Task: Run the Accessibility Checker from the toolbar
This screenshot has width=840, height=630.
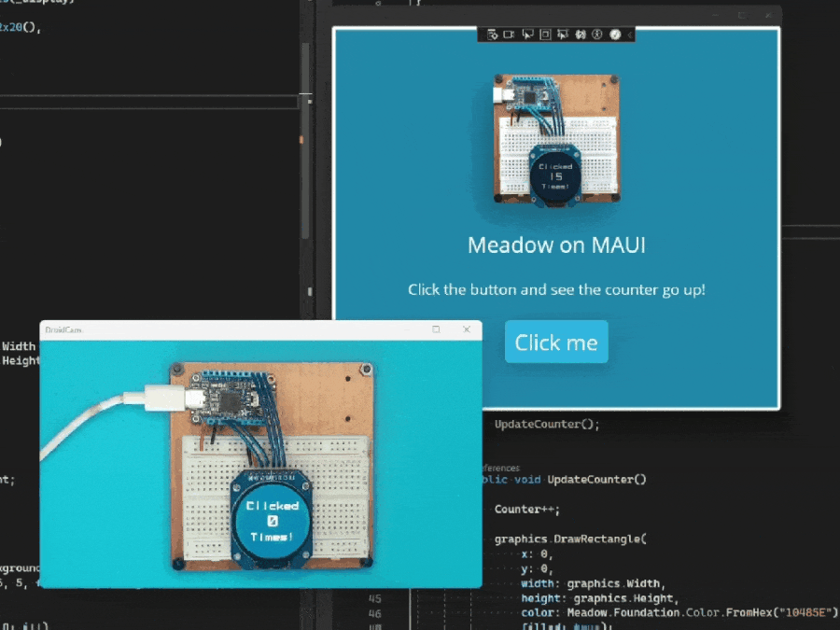Action: [x=598, y=34]
